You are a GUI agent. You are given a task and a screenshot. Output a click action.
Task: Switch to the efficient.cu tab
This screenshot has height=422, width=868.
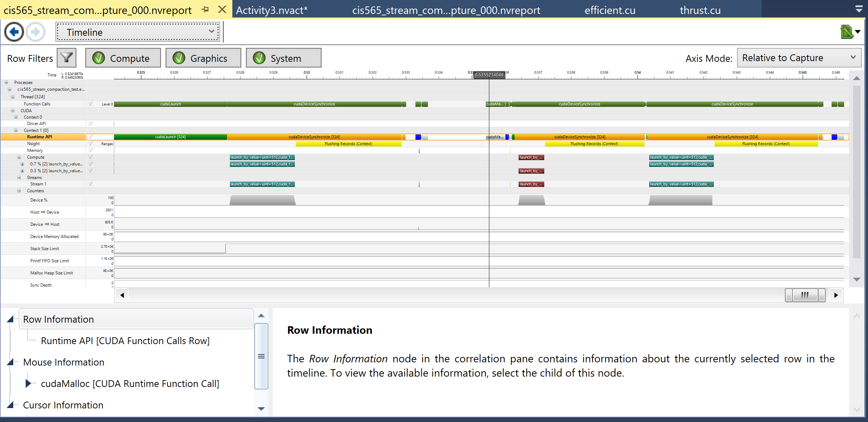[610, 10]
